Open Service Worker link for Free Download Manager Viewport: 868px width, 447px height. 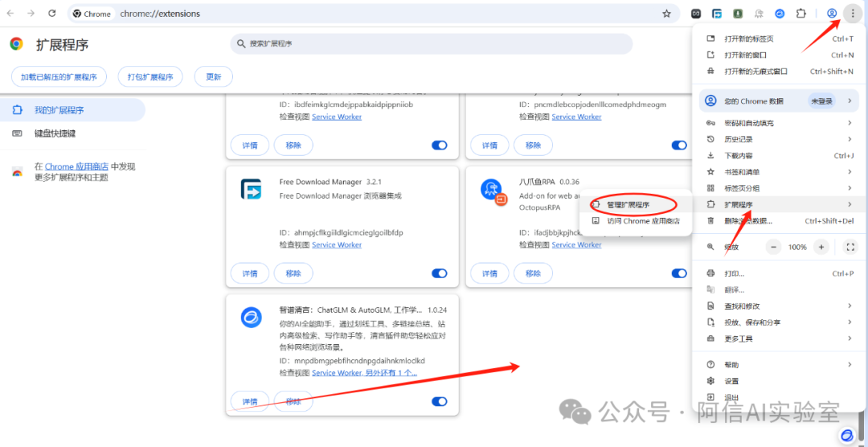click(x=337, y=245)
